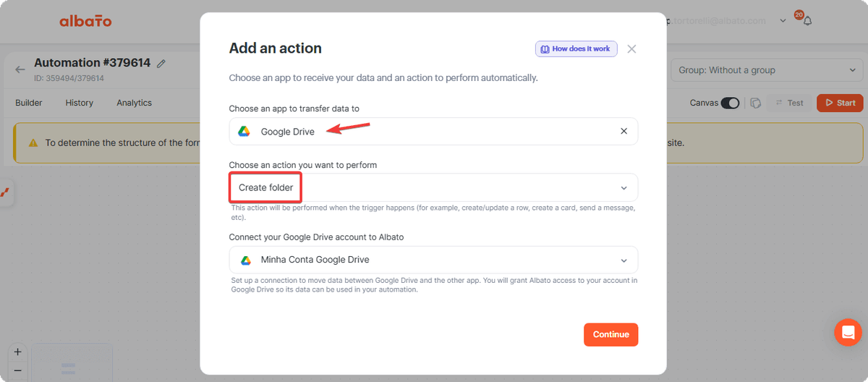868x382 pixels.
Task: Open the Create folder action dropdown
Action: (433, 187)
